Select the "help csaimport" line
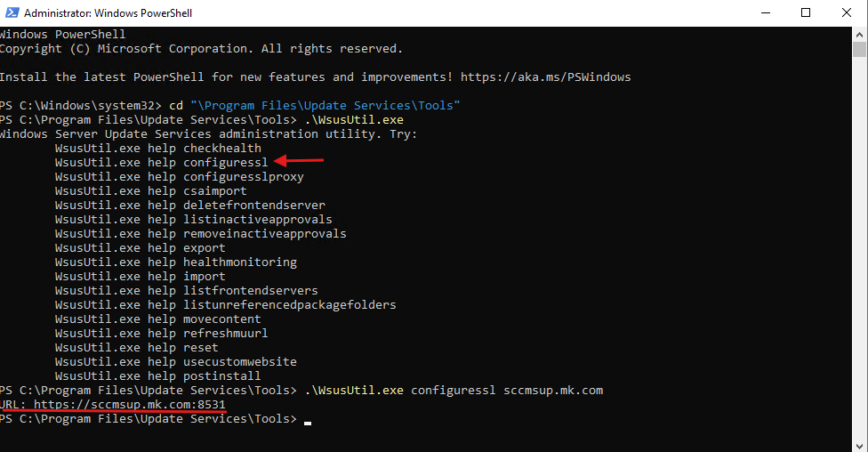Viewport: 868px width, 452px height. (150, 191)
